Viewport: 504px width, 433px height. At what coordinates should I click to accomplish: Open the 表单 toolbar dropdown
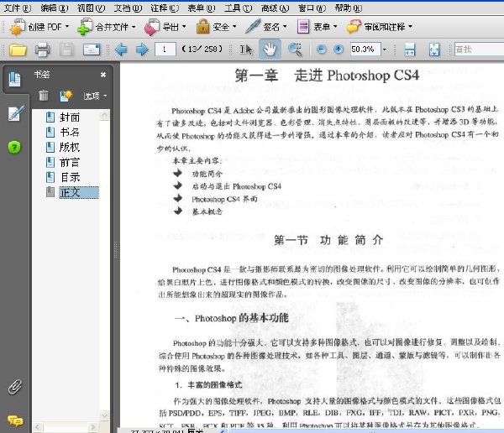click(318, 27)
